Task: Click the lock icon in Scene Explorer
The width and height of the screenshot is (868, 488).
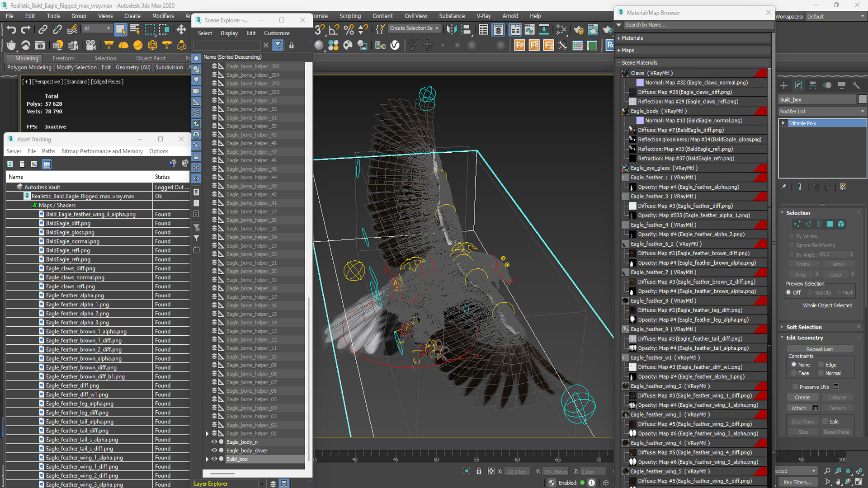Action: tap(292, 45)
